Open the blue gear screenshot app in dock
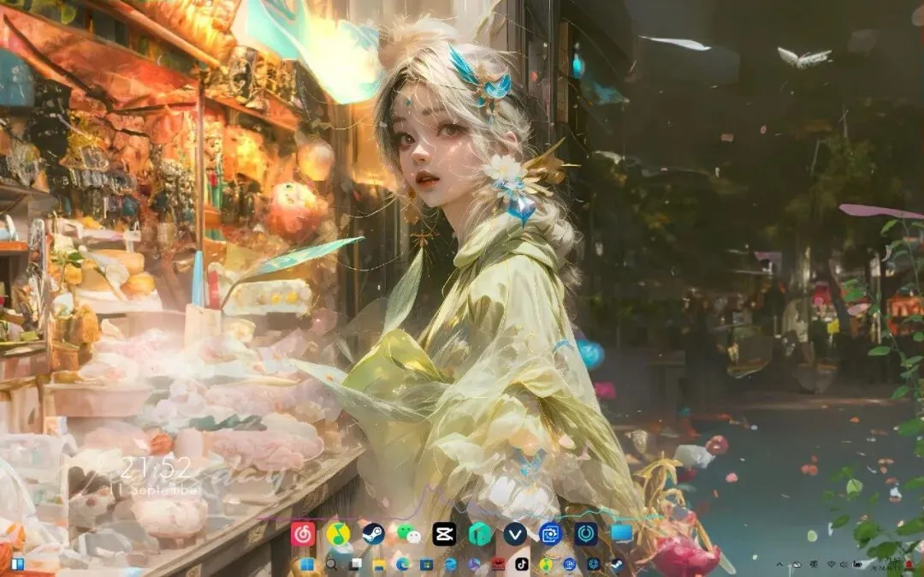 550,534
